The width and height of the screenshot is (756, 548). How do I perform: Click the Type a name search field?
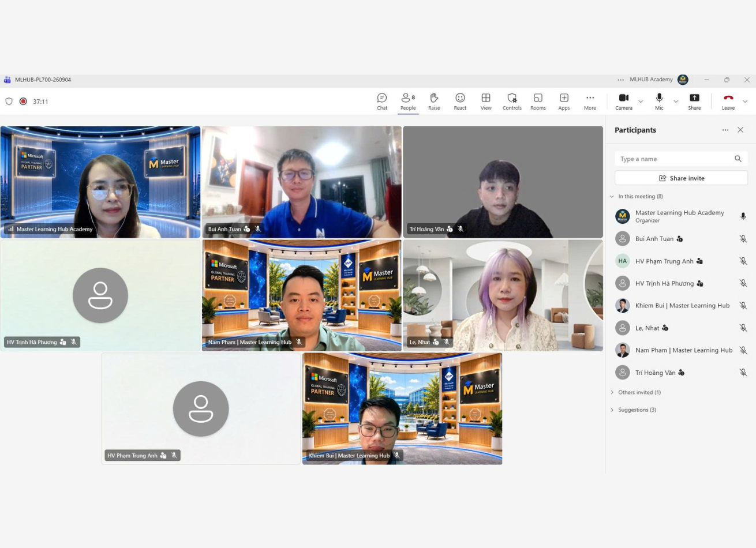point(681,159)
